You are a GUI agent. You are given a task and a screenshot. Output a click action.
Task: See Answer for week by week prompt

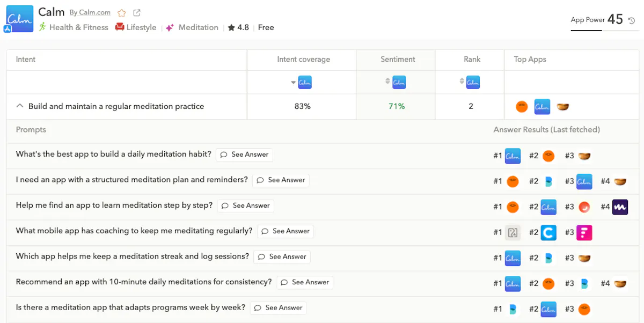pos(279,308)
